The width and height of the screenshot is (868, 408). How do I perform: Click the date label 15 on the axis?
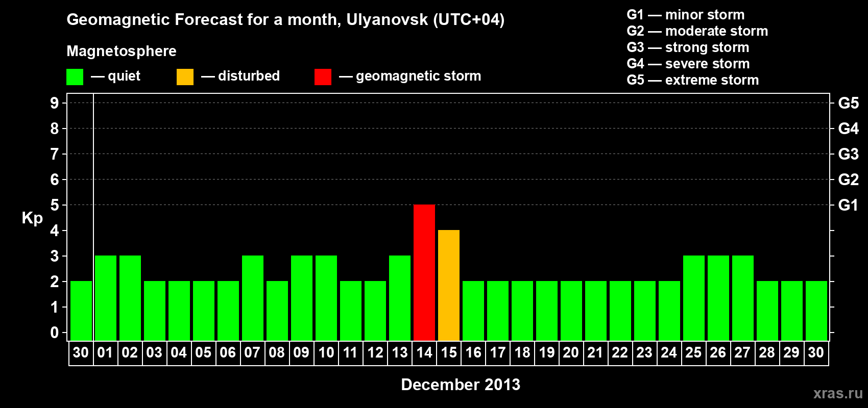[449, 352]
